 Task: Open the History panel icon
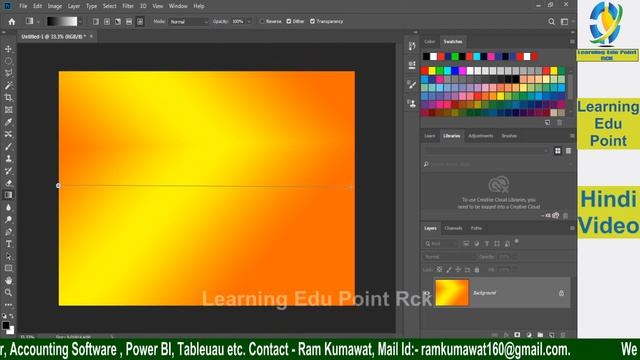(412, 46)
